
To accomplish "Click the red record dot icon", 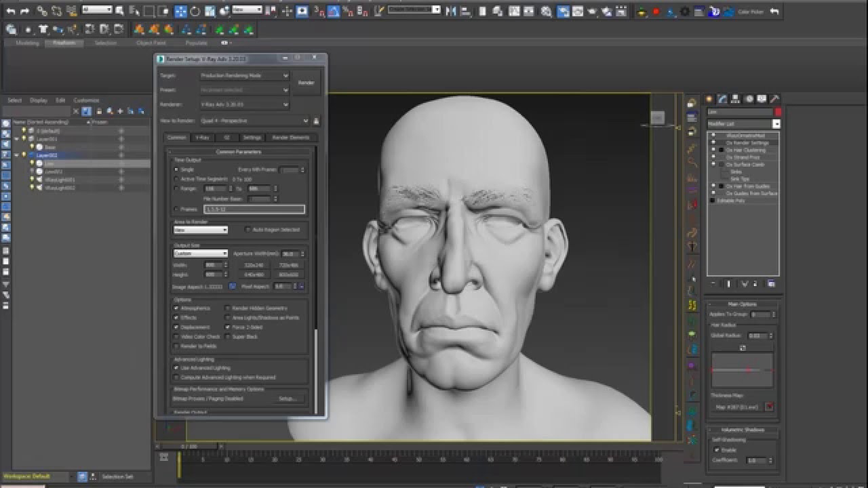I will point(656,12).
